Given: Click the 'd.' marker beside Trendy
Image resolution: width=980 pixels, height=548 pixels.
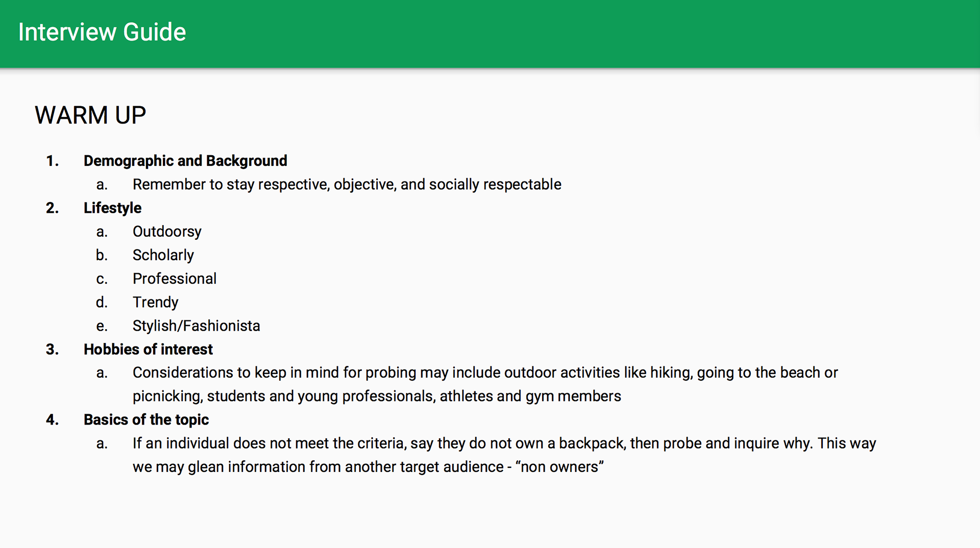Looking at the screenshot, I should click(102, 302).
